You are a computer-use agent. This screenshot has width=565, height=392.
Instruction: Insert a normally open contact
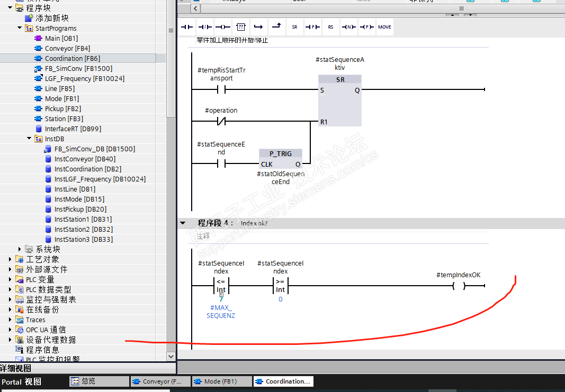coord(186,27)
